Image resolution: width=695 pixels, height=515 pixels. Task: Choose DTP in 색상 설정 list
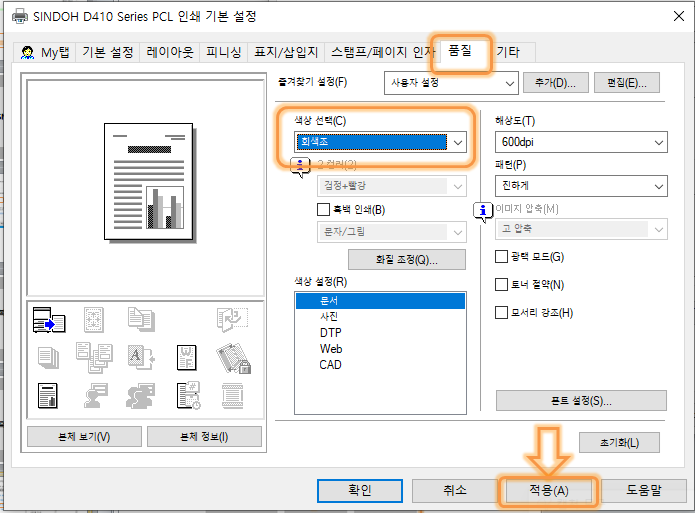point(380,333)
